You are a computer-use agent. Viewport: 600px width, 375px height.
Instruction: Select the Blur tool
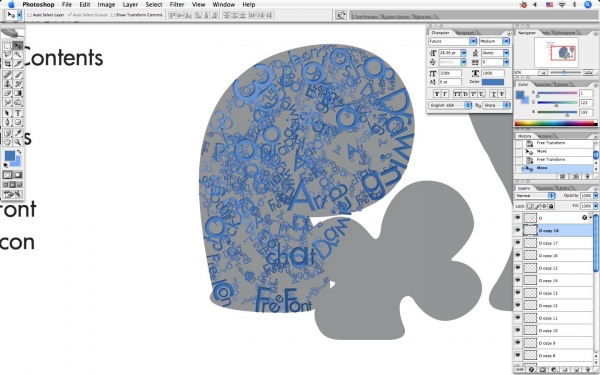click(x=7, y=102)
